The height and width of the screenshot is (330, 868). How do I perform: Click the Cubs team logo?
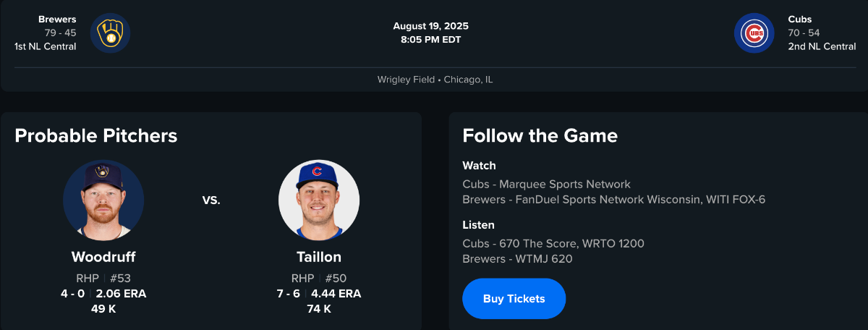754,33
